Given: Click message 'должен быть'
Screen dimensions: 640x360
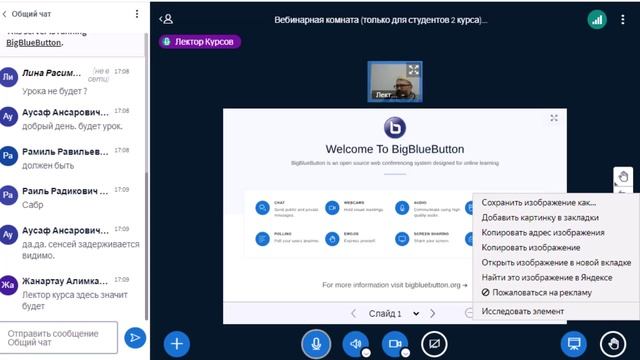Looking at the screenshot, I should pos(48,166).
